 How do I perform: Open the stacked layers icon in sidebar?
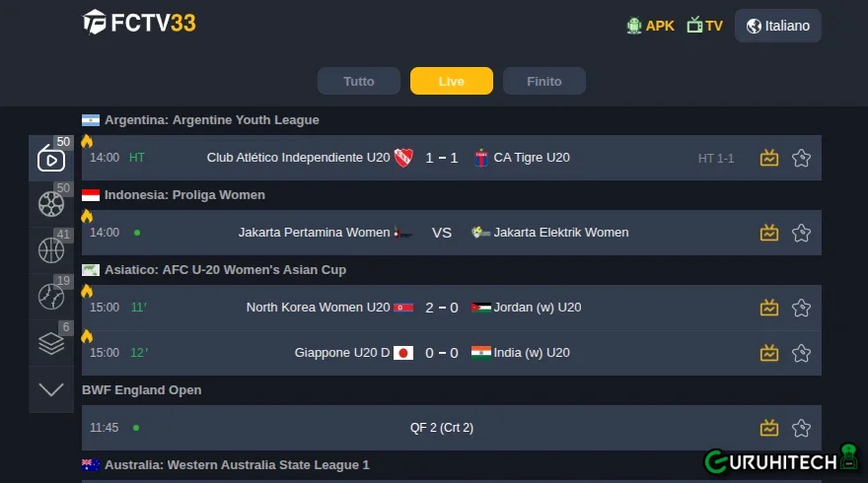pyautogui.click(x=51, y=343)
